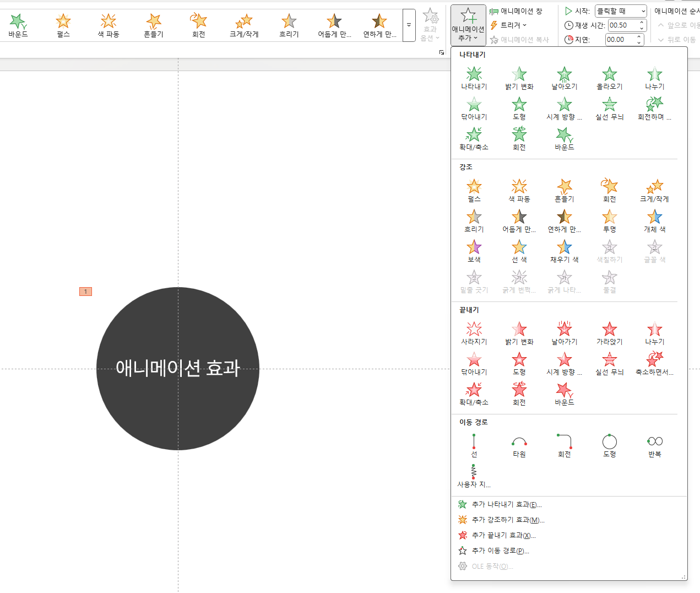Open the 애니메이션 추가 dropdown button
The height and width of the screenshot is (593, 700).
click(468, 25)
